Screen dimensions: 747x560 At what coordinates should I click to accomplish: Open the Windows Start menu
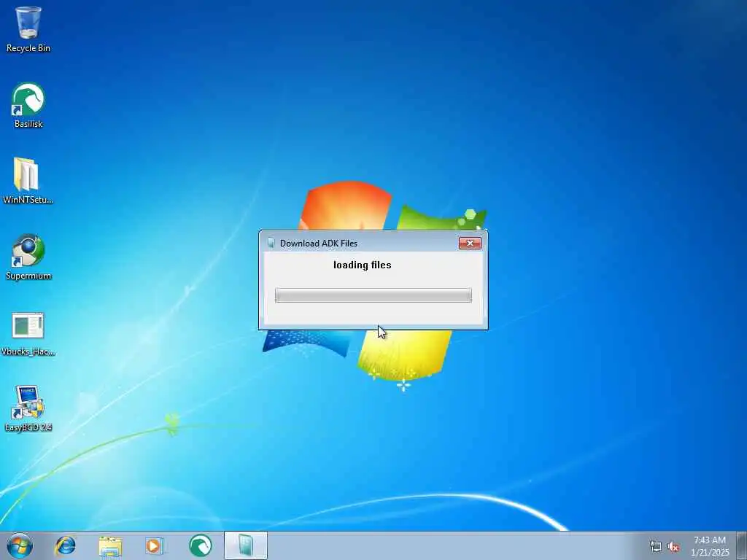tap(20, 545)
